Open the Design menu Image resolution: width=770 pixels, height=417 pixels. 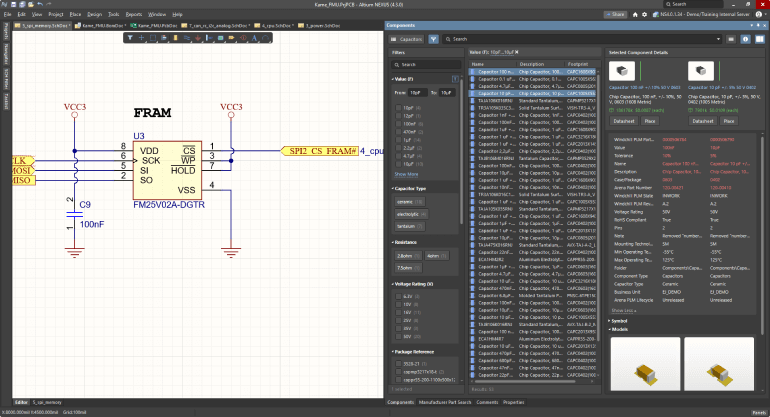pos(93,16)
